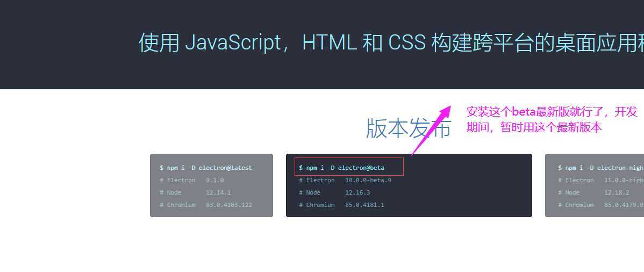Click the npm i -D electron@latest command text
644x272 pixels.
point(206,168)
